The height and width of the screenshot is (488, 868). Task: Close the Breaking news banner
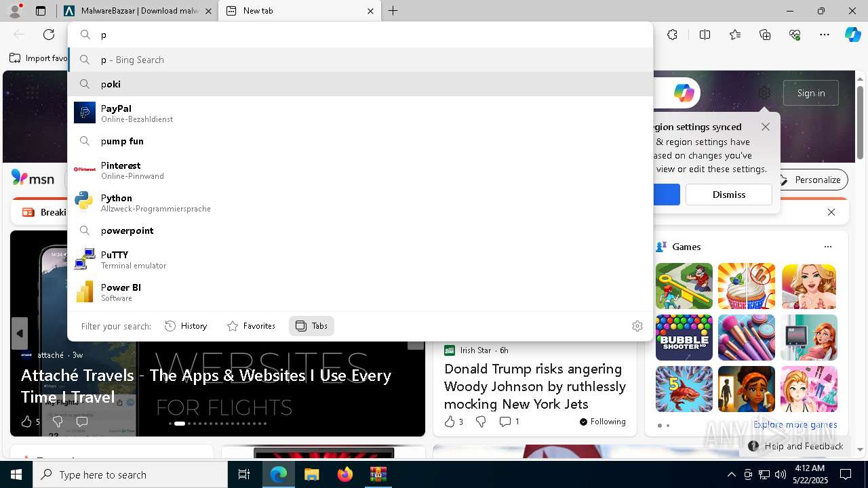[831, 212]
